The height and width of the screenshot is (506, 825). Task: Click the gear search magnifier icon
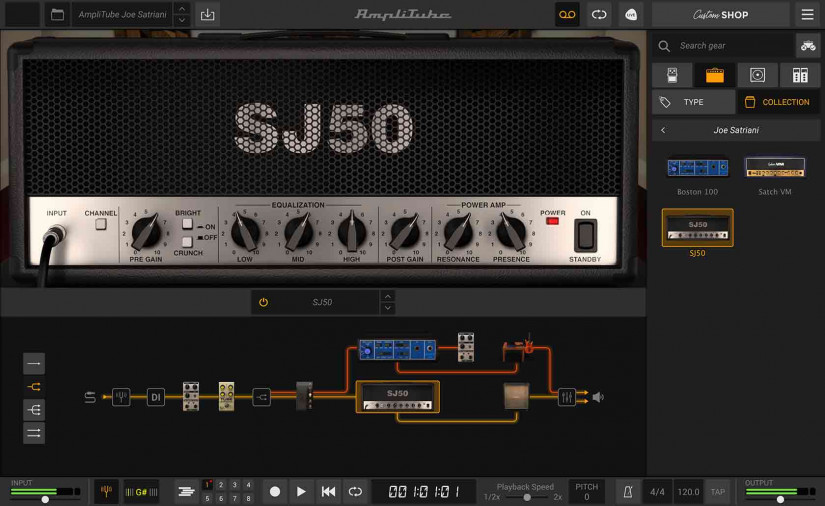[664, 46]
